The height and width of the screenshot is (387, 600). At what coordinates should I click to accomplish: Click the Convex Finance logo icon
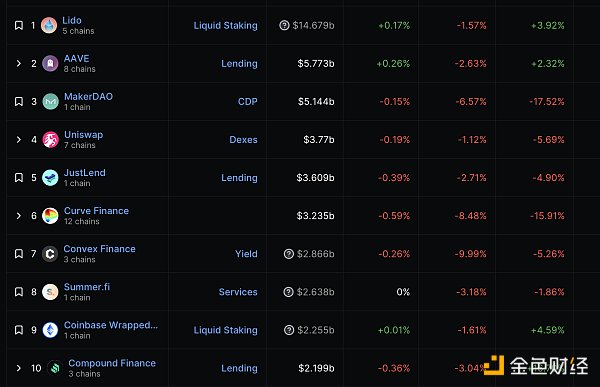[50, 254]
